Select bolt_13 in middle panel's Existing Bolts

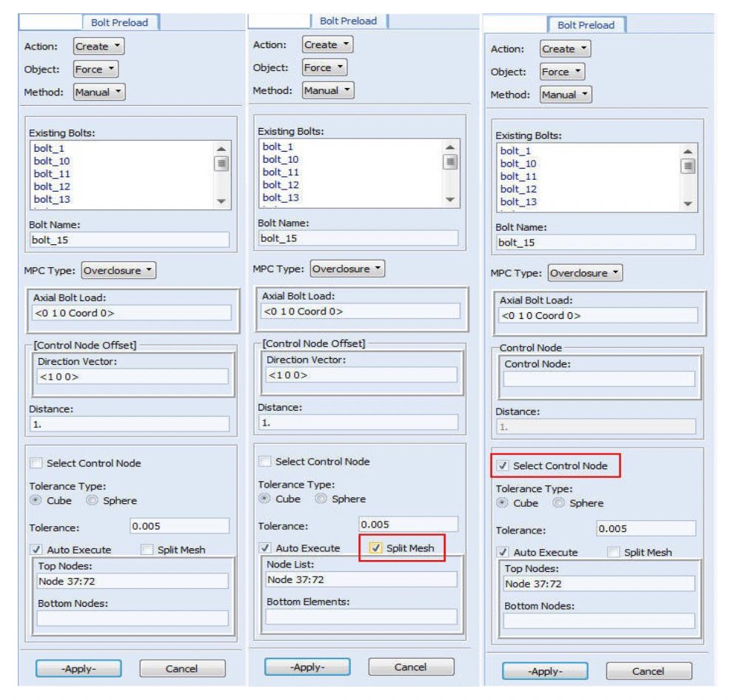[x=281, y=198]
